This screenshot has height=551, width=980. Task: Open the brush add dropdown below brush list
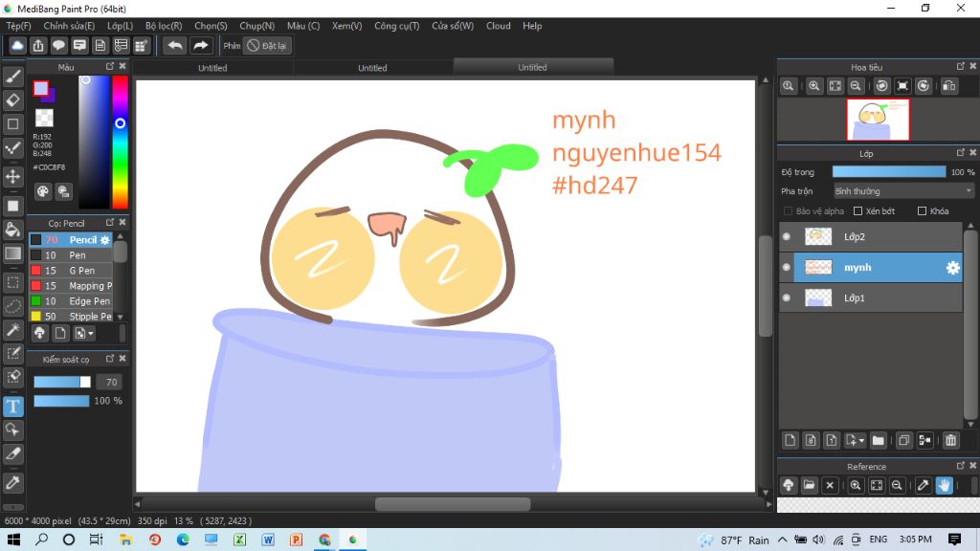pos(90,333)
